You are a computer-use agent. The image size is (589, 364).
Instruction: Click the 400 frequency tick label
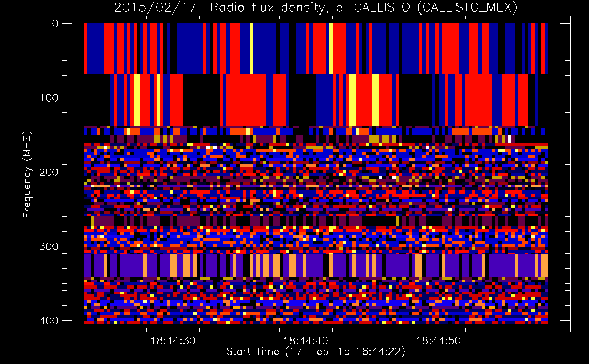(x=49, y=321)
